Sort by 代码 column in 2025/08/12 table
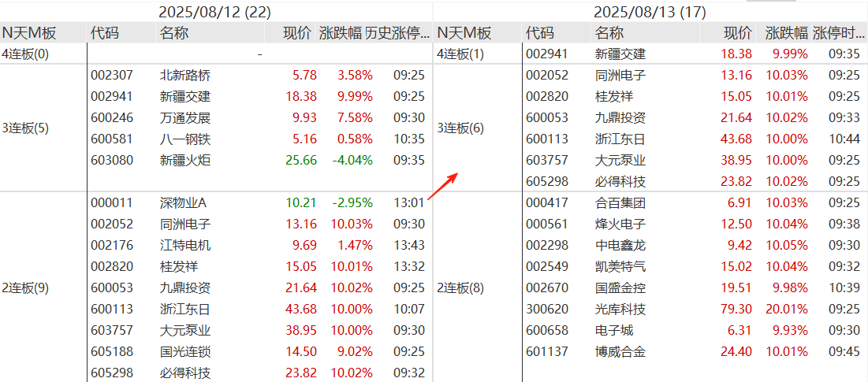 pos(105,33)
